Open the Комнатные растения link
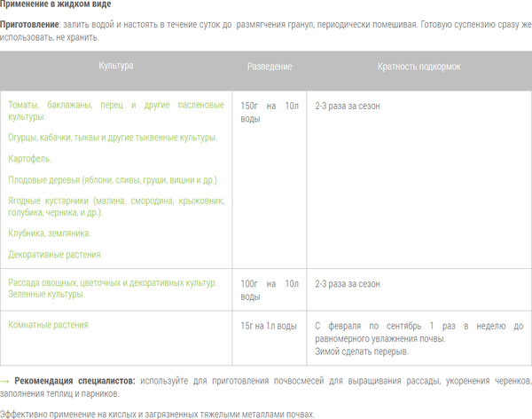The height and width of the screenshot is (419, 532). [48, 325]
